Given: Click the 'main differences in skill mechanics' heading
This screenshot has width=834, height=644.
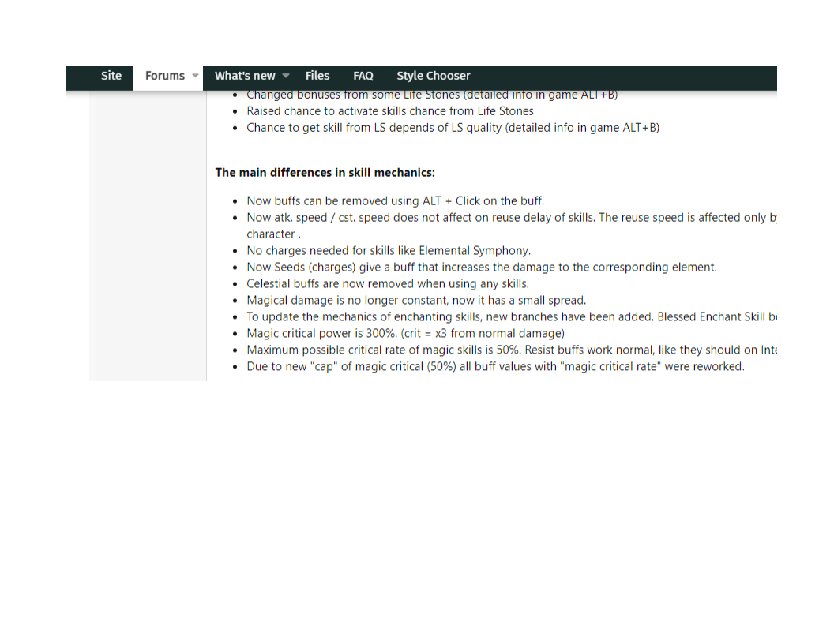Looking at the screenshot, I should click(325, 172).
